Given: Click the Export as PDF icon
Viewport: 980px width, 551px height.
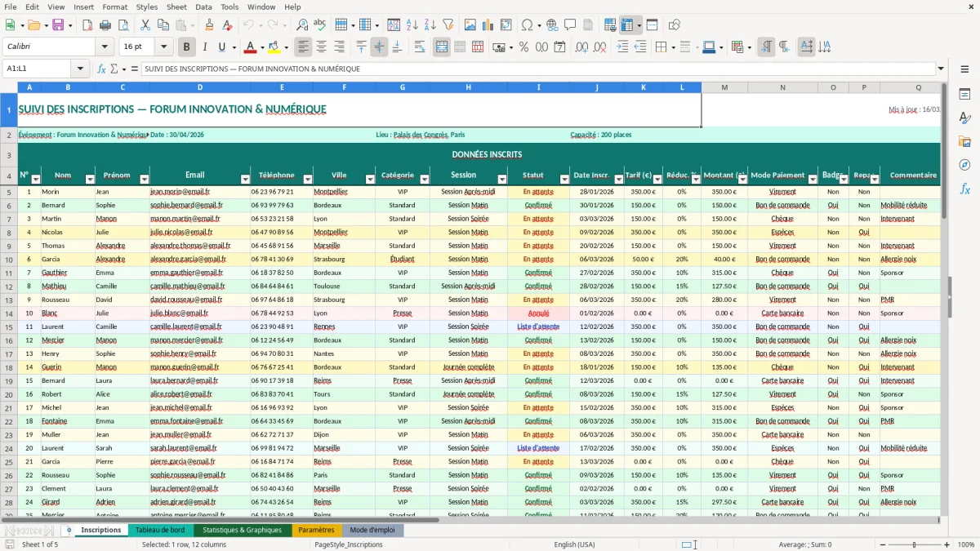Looking at the screenshot, I should click(87, 25).
